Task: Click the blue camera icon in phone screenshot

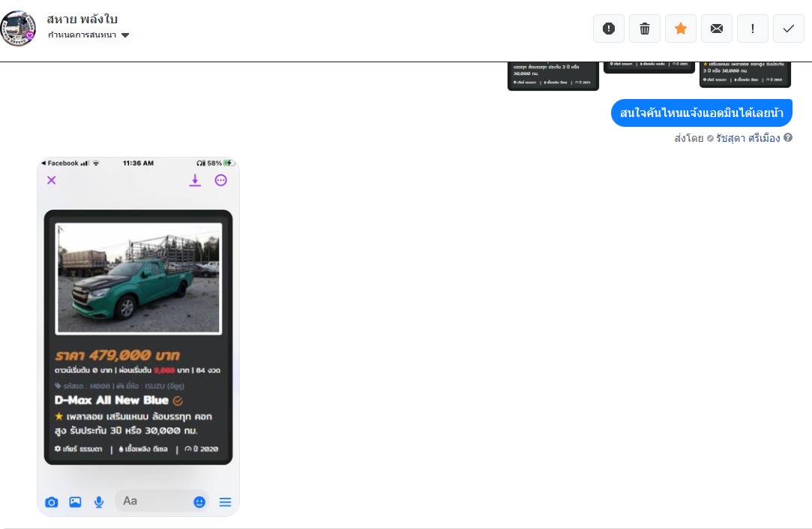Action: (x=51, y=502)
